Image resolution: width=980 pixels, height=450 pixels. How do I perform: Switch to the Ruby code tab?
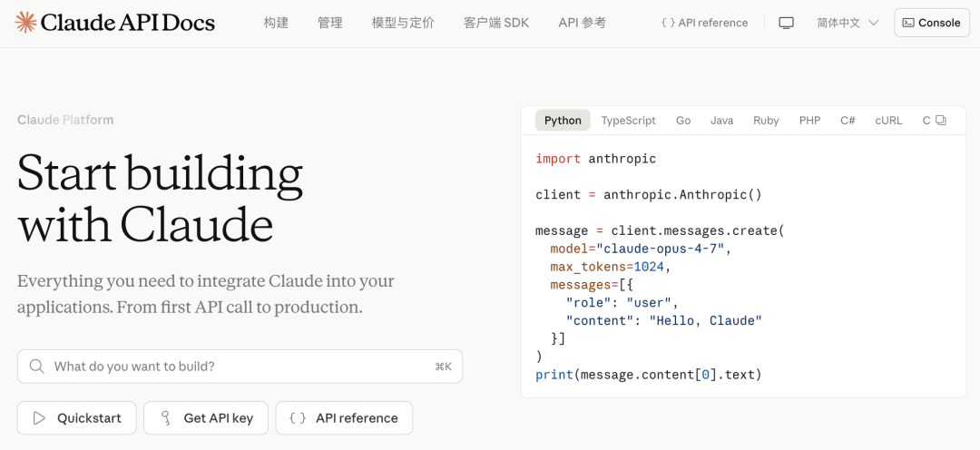click(766, 121)
